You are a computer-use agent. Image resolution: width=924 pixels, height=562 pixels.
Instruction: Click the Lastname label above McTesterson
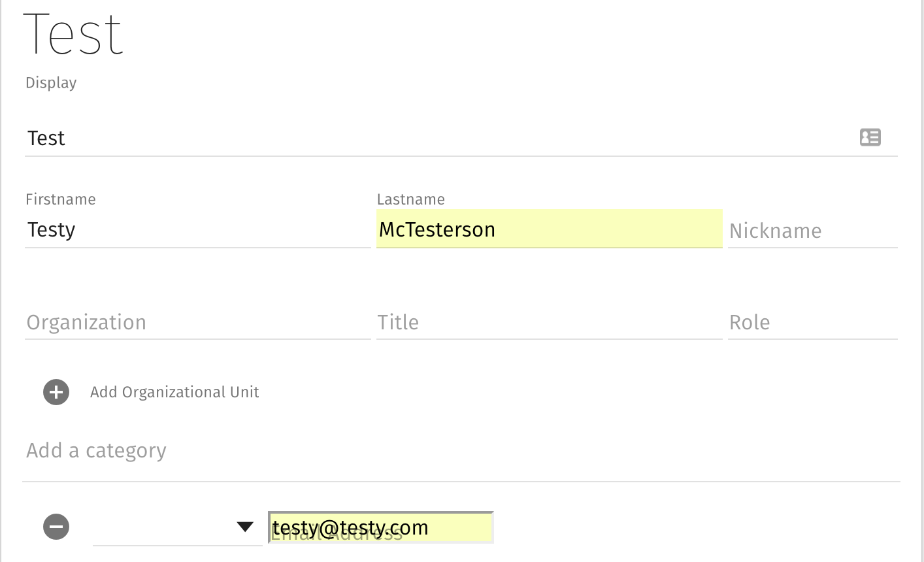tap(411, 199)
